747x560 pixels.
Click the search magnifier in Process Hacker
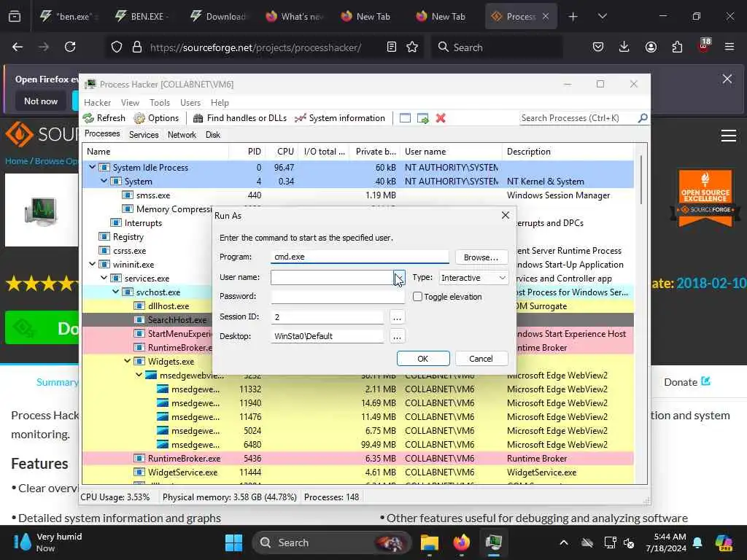(643, 117)
